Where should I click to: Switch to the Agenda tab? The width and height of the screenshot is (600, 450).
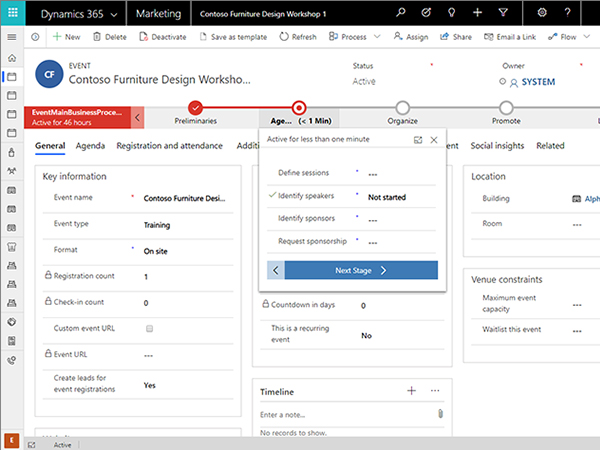pyautogui.click(x=90, y=146)
